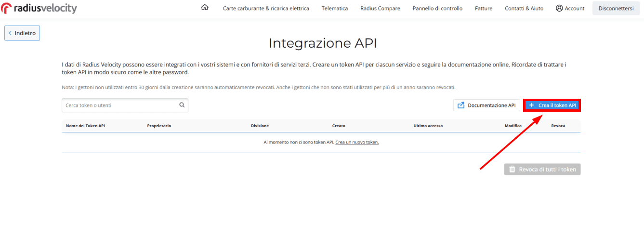
Task: Click Revoca di tutti i token button
Action: pos(542,170)
